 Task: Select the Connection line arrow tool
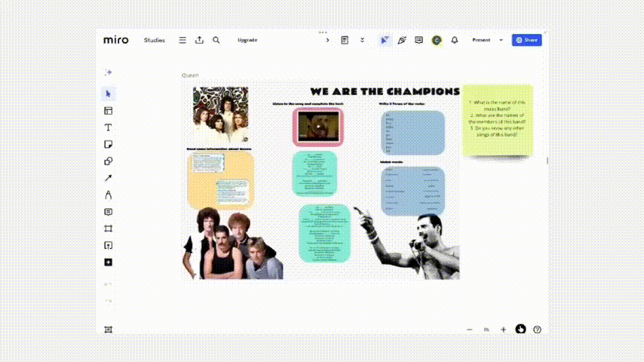coord(109,178)
